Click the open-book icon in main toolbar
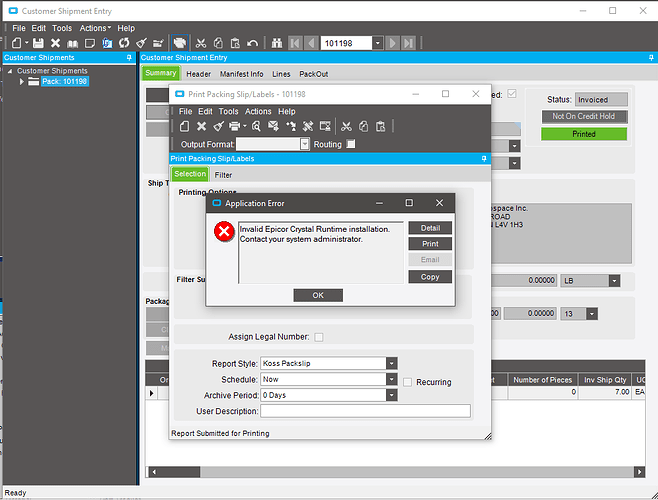 [x=73, y=43]
